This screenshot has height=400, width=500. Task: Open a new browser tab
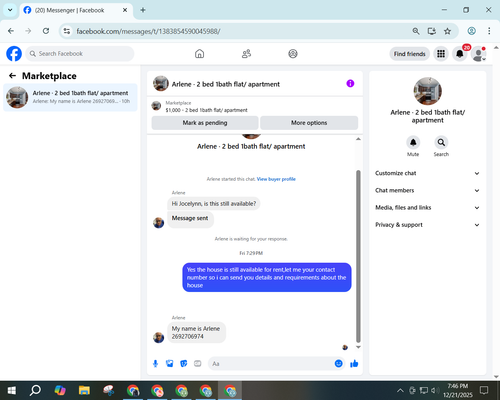(x=143, y=10)
